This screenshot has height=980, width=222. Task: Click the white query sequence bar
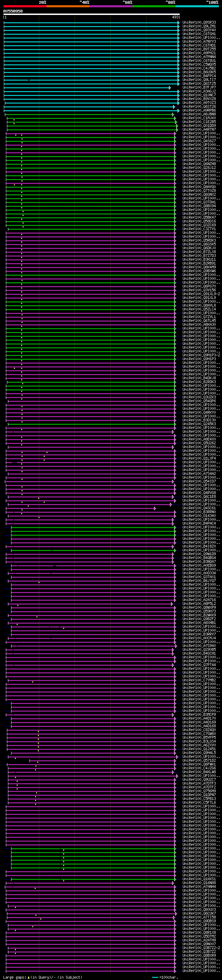point(92,15)
